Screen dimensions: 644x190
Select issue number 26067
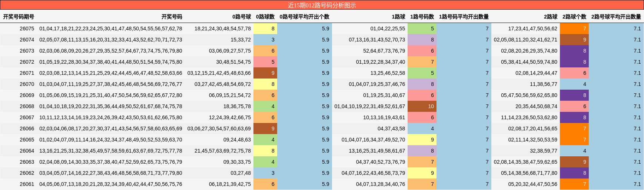(x=27, y=117)
